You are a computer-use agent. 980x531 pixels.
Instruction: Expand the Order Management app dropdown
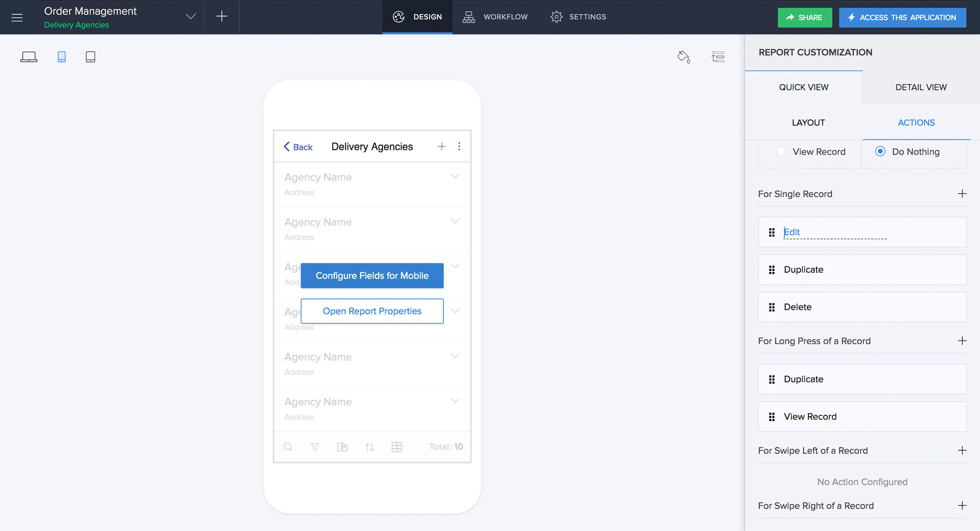pos(191,17)
